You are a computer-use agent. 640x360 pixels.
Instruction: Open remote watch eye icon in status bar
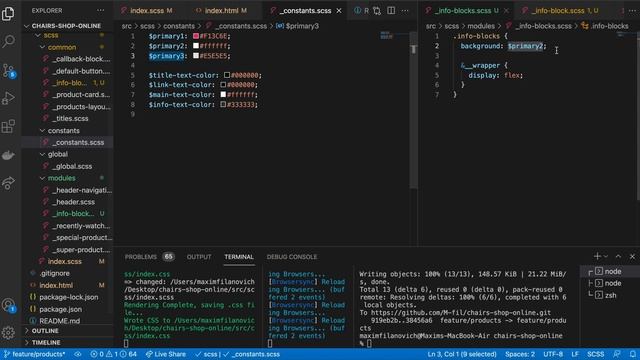[78, 354]
